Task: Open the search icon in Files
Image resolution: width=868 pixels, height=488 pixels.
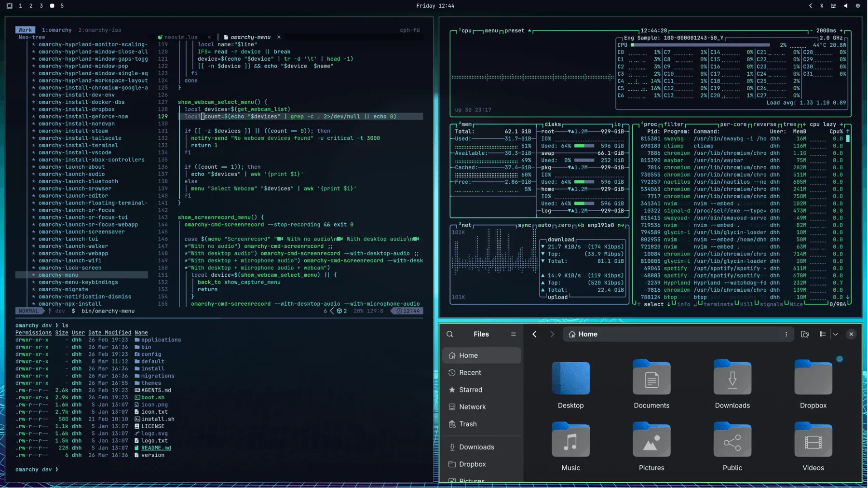Action: 449,334
